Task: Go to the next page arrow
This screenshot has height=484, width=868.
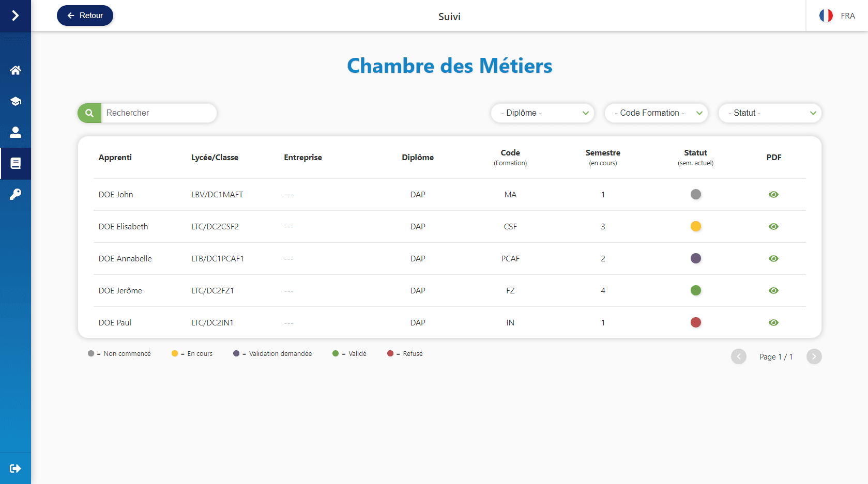Action: click(814, 356)
